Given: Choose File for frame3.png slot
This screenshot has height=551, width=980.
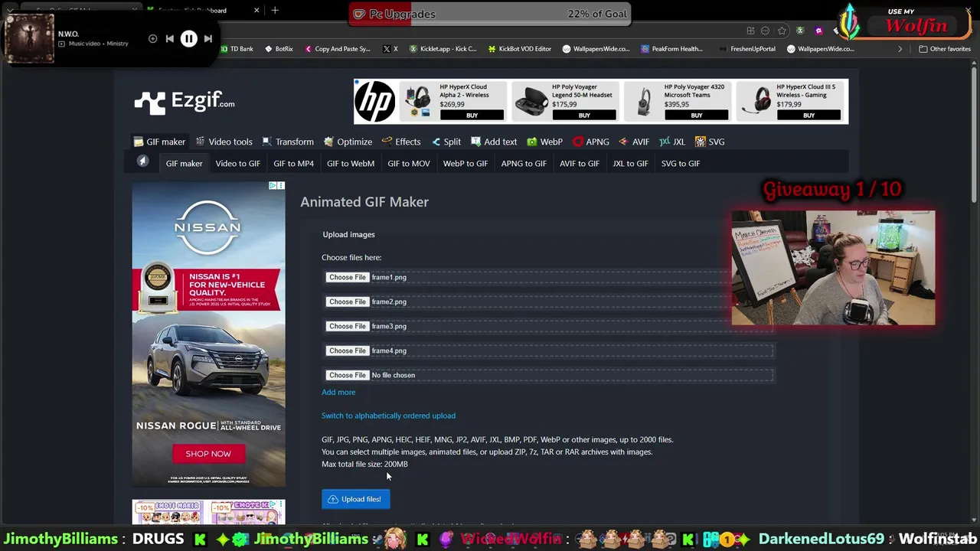Looking at the screenshot, I should click(348, 326).
